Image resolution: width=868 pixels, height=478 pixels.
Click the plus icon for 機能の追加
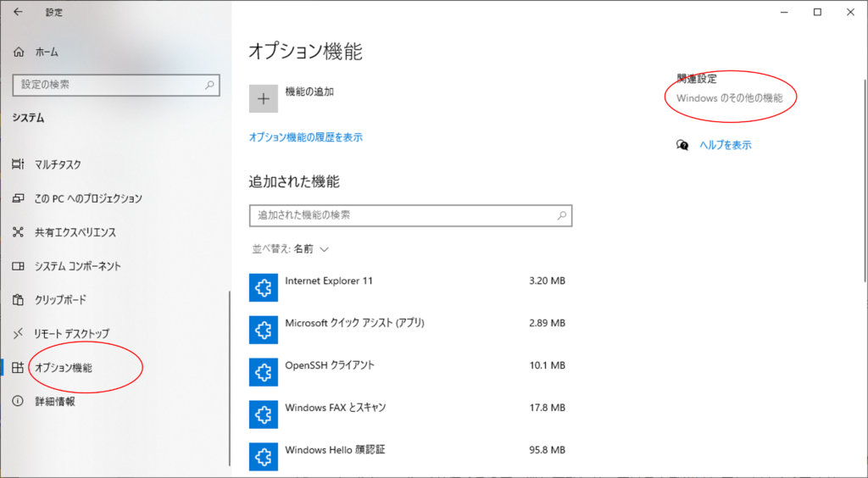point(263,99)
